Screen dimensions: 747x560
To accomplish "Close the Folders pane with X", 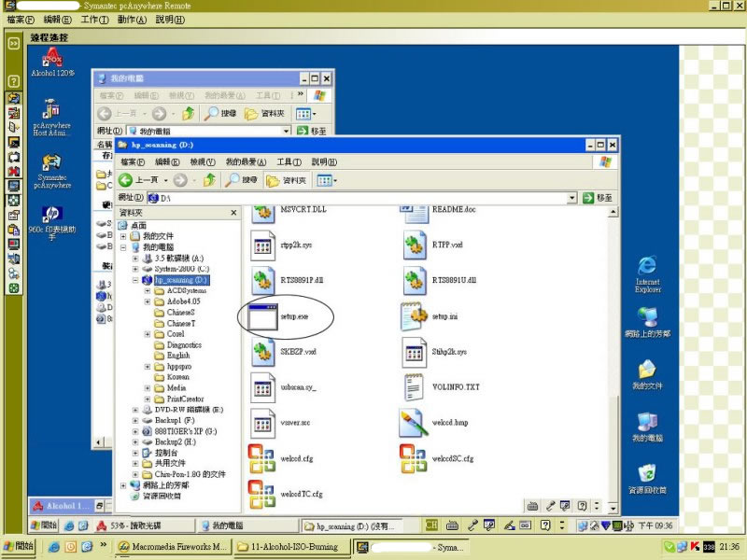I will coord(233,213).
